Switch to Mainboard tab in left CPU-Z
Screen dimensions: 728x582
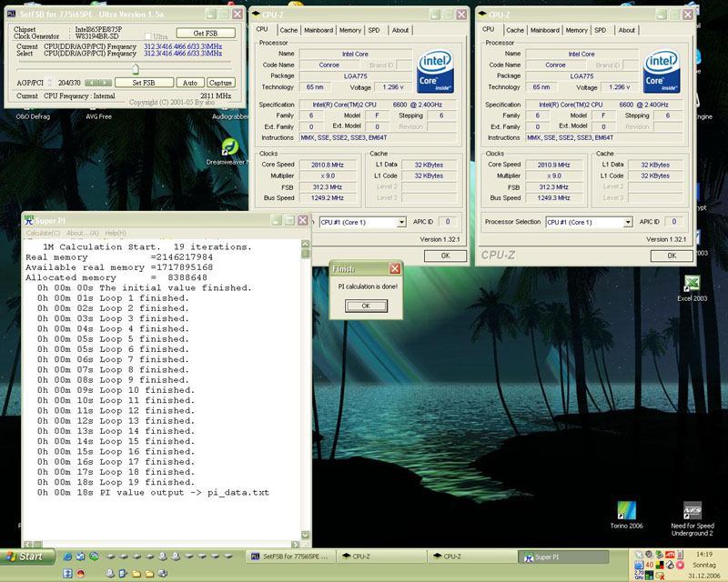point(318,30)
